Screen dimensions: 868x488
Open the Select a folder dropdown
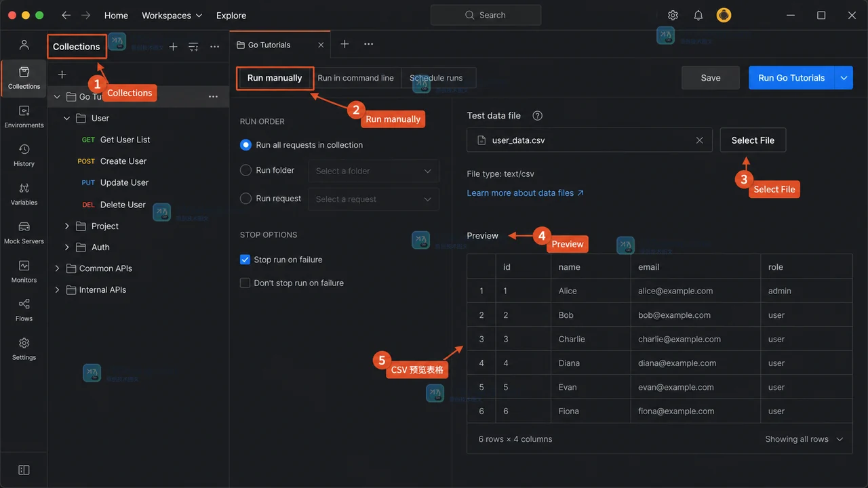click(374, 171)
